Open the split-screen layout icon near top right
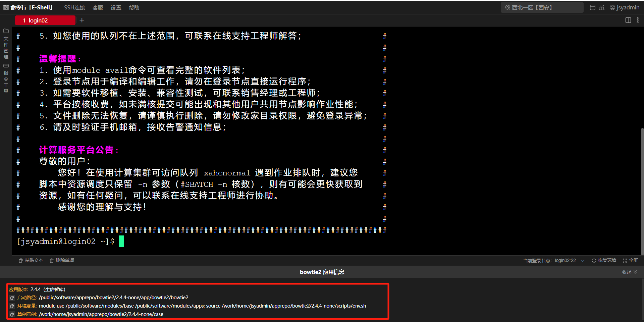This screenshot has width=644, height=322. (628, 20)
